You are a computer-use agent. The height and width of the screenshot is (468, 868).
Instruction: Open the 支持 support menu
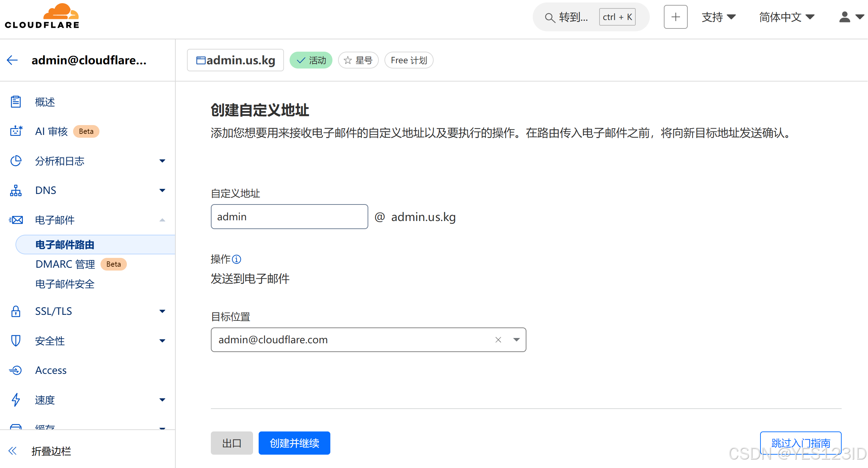pyautogui.click(x=718, y=17)
